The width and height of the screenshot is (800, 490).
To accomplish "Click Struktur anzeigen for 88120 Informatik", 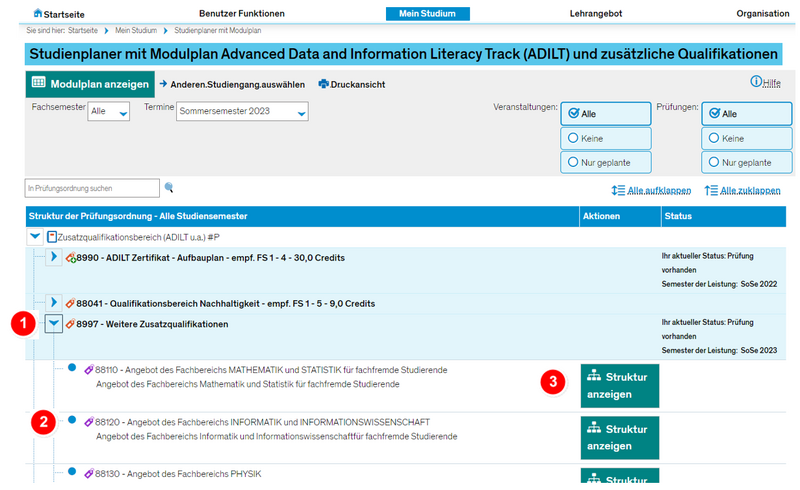I will (620, 438).
